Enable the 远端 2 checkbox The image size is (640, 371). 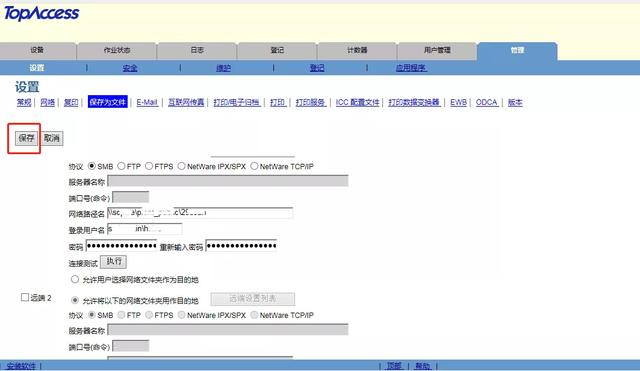25,297
